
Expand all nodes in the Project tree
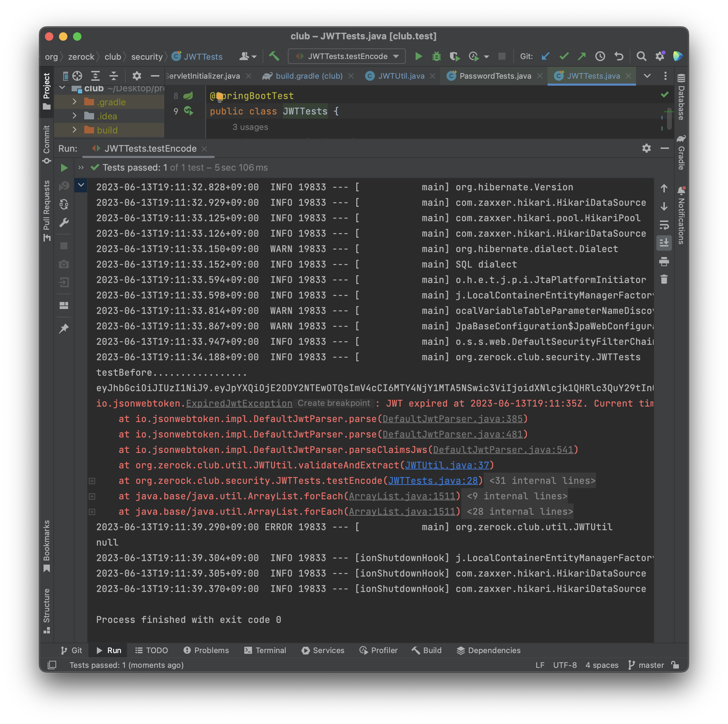95,76
